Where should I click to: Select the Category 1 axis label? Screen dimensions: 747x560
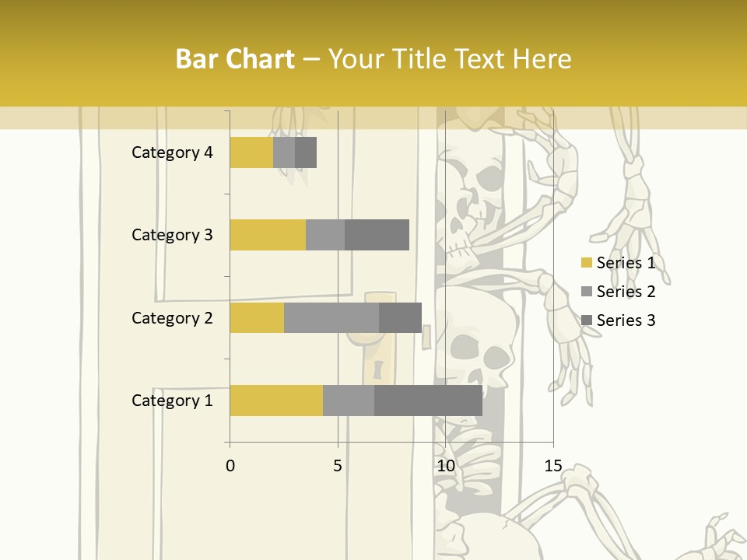(x=172, y=401)
